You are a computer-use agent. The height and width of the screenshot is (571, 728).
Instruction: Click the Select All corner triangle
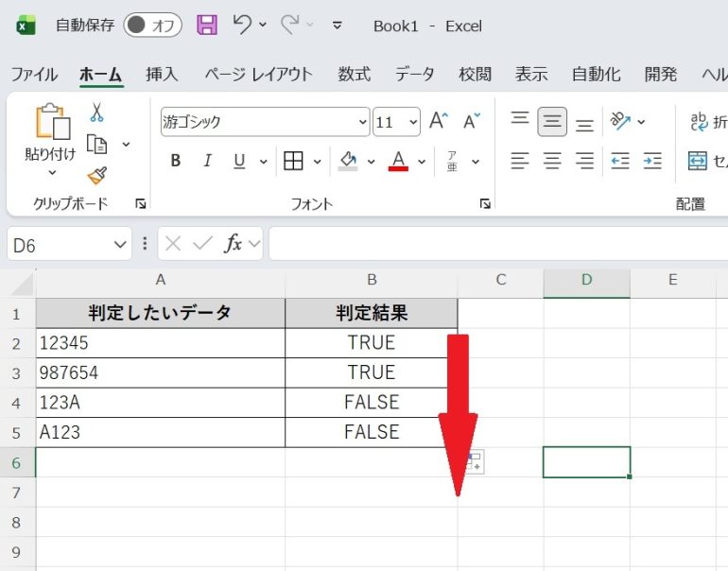pyautogui.click(x=22, y=284)
